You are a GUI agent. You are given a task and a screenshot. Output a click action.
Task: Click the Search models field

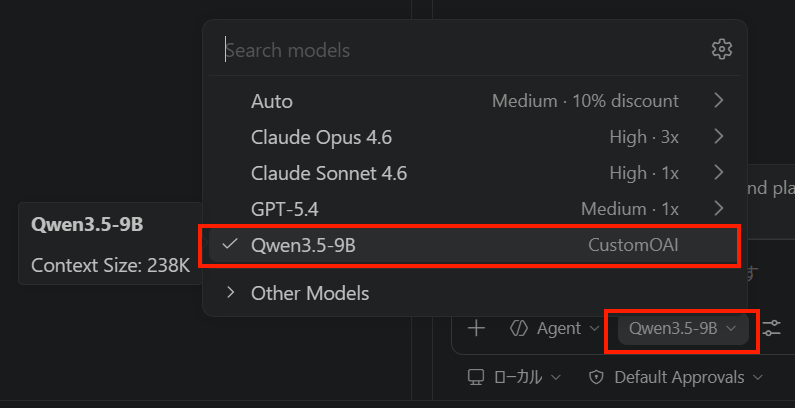pos(464,50)
